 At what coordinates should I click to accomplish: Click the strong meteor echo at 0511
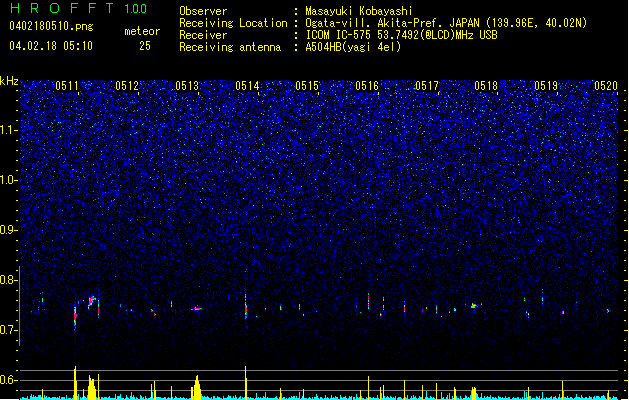pos(75,316)
